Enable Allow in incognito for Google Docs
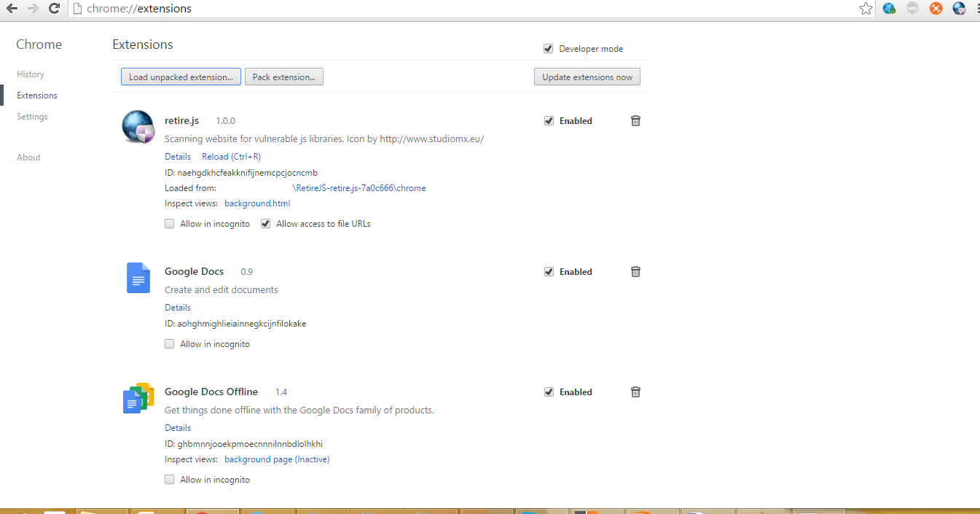The image size is (980, 514). pyautogui.click(x=169, y=343)
